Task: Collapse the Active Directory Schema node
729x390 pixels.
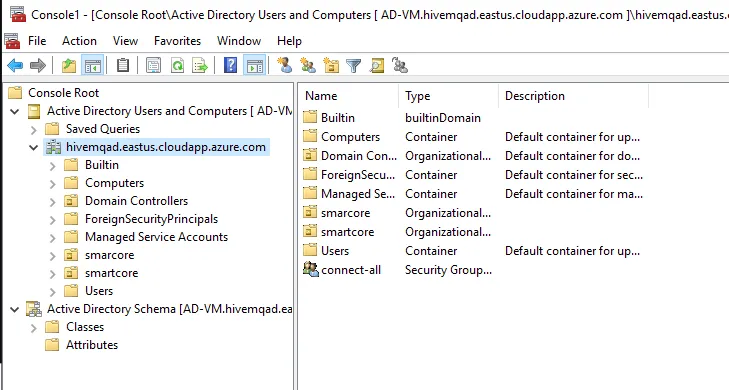Action: (15, 309)
